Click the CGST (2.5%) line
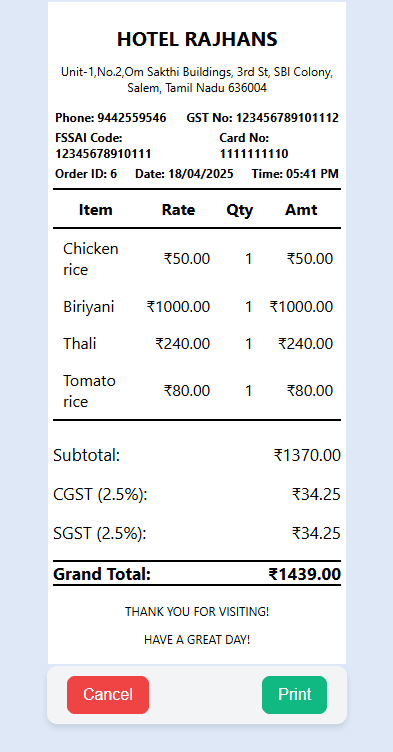 click(197, 494)
